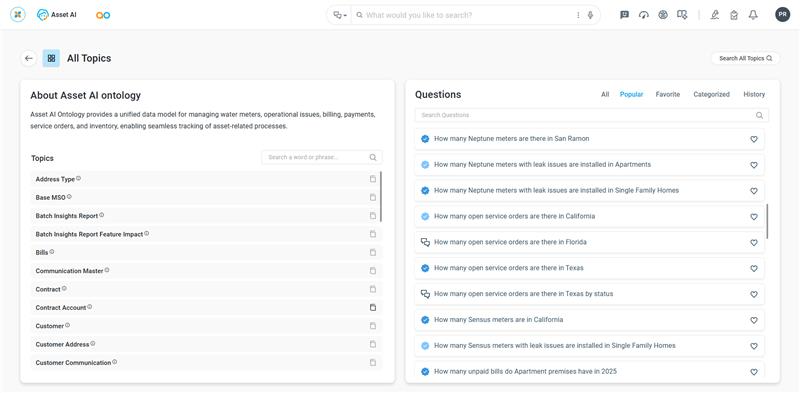
Task: Favorite 'open service orders in Florida' question
Action: 754,242
